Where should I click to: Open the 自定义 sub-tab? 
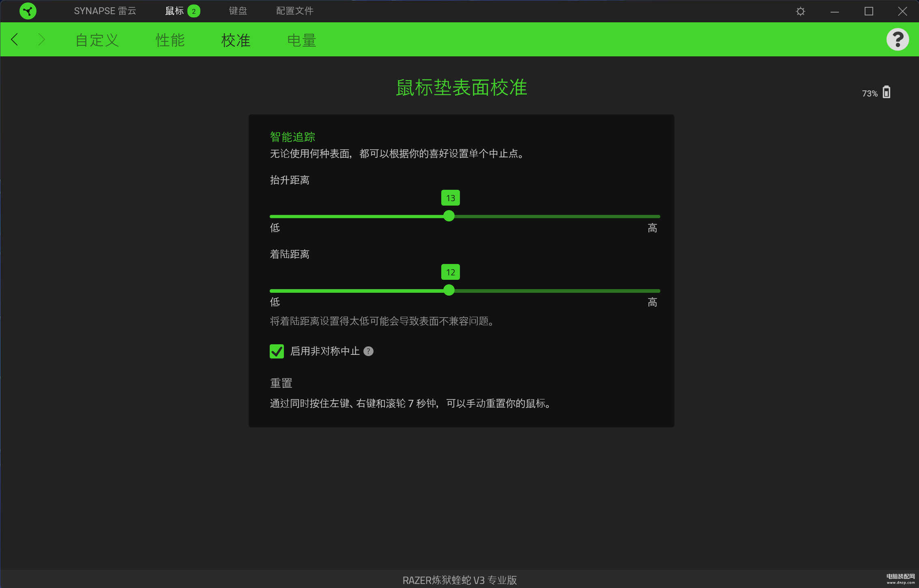point(97,40)
